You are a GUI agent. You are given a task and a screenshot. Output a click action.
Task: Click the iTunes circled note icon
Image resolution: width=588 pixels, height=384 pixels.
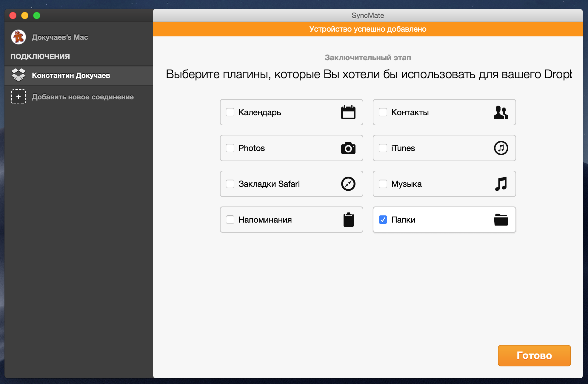tap(501, 148)
